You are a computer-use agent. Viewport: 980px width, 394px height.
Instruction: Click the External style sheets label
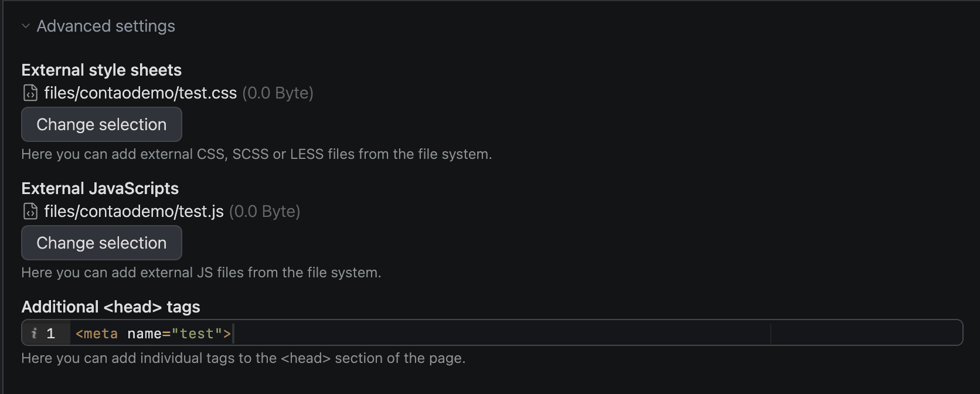[101, 70]
